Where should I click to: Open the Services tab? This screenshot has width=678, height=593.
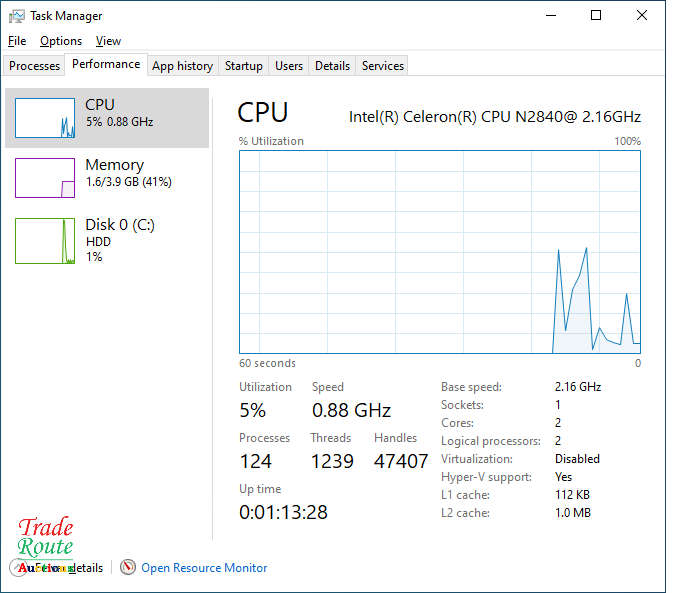click(383, 66)
